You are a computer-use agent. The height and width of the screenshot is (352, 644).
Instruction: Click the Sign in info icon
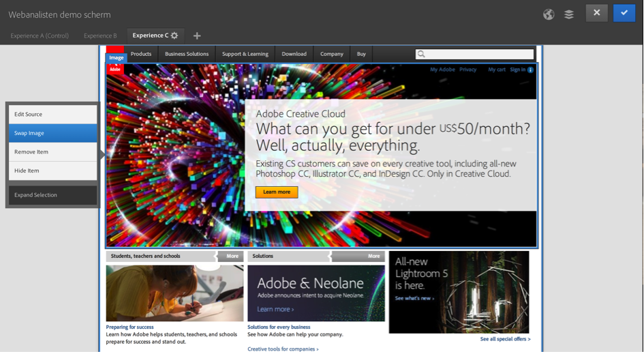click(531, 70)
